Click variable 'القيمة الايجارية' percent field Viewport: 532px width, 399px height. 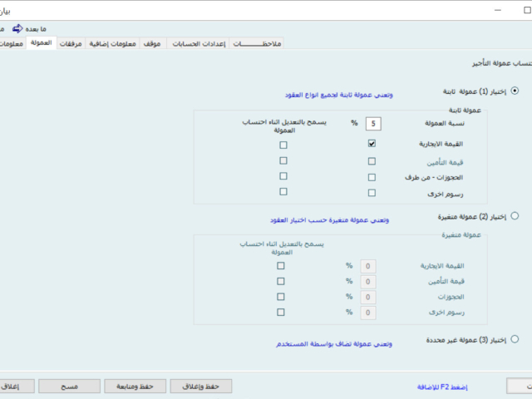pyautogui.click(x=367, y=266)
